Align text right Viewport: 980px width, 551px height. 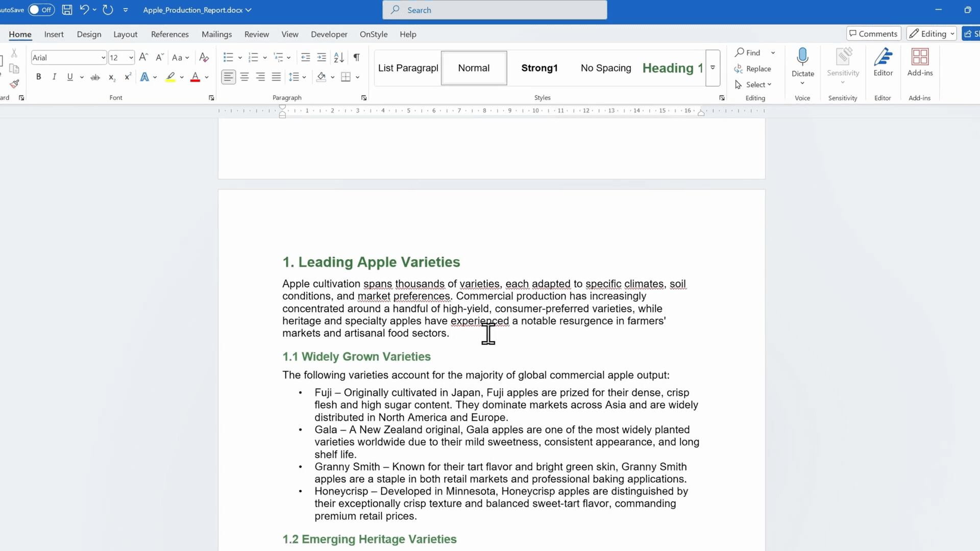click(260, 77)
